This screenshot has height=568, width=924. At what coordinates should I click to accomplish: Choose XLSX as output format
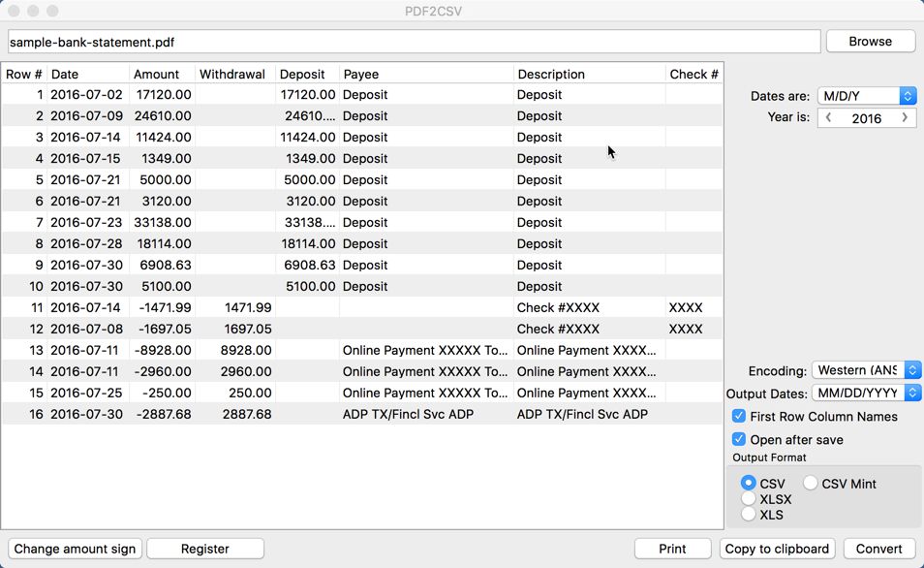coord(749,499)
